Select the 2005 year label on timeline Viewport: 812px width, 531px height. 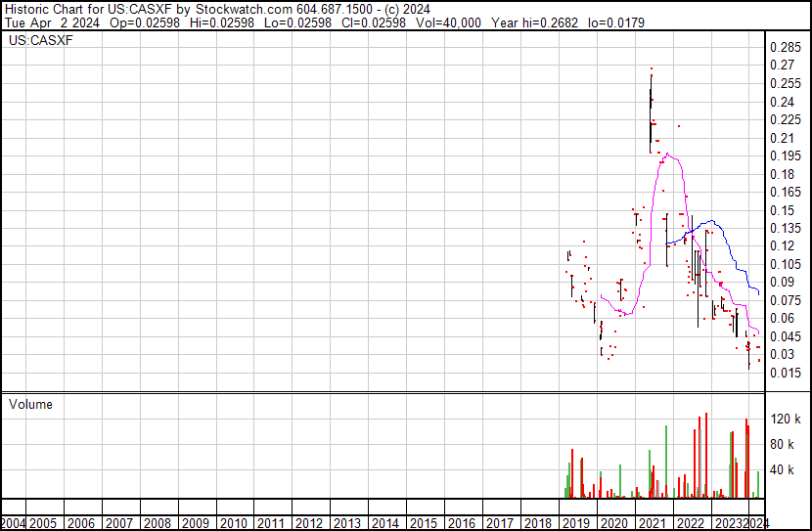click(x=42, y=523)
